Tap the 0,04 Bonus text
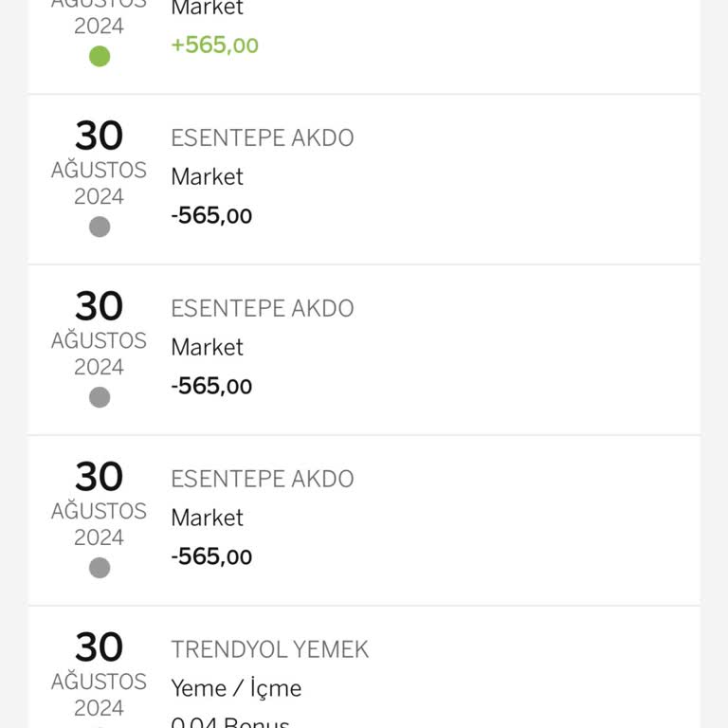 (229, 722)
